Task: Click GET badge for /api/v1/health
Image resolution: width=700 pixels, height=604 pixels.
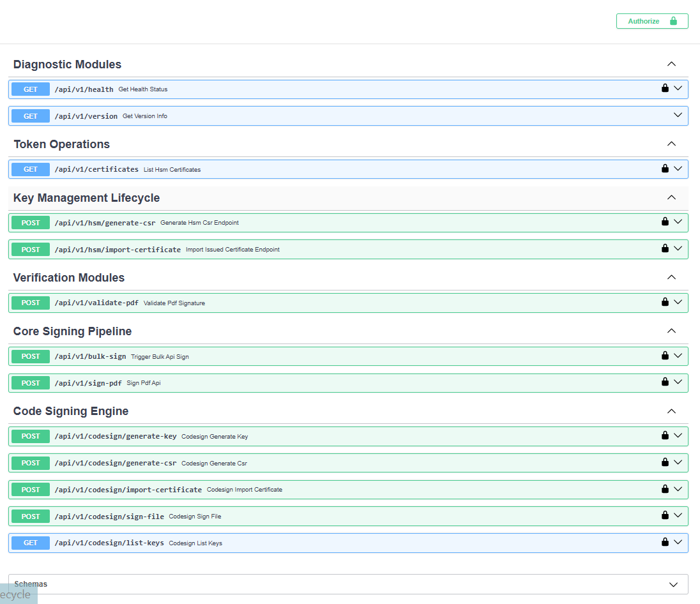Action: tap(31, 89)
